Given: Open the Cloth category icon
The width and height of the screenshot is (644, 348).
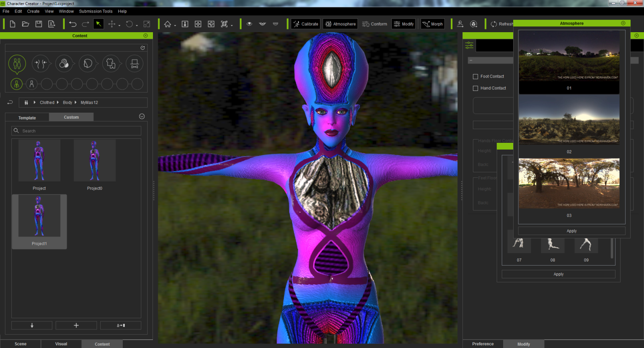Looking at the screenshot, I should point(111,64).
